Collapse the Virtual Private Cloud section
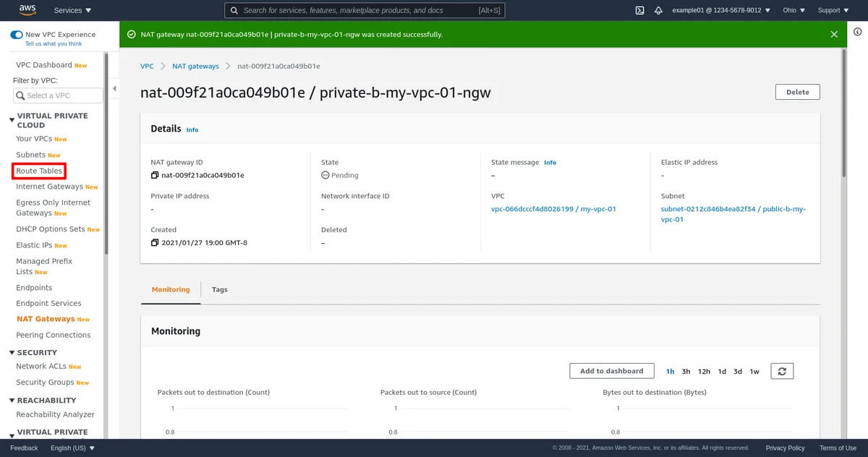The width and height of the screenshot is (868, 457). pyautogui.click(x=12, y=120)
